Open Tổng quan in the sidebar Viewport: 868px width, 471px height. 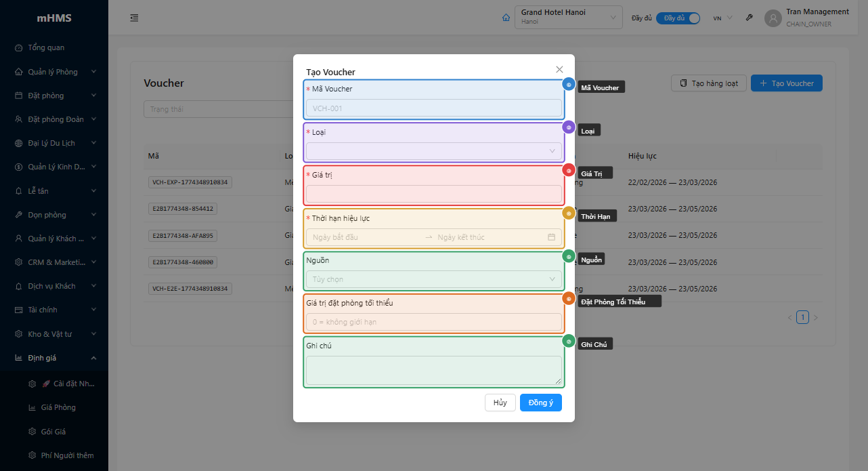coord(46,48)
